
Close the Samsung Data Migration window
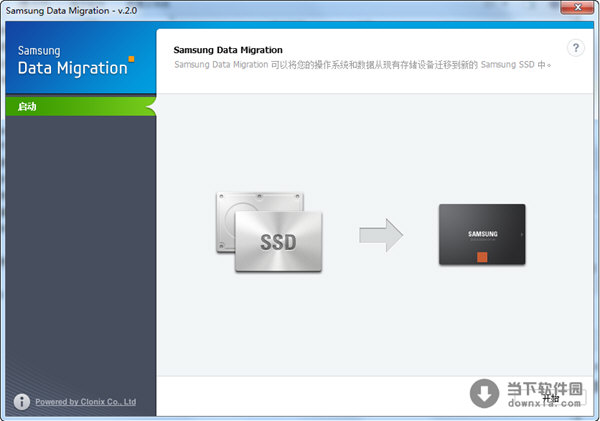point(578,7)
